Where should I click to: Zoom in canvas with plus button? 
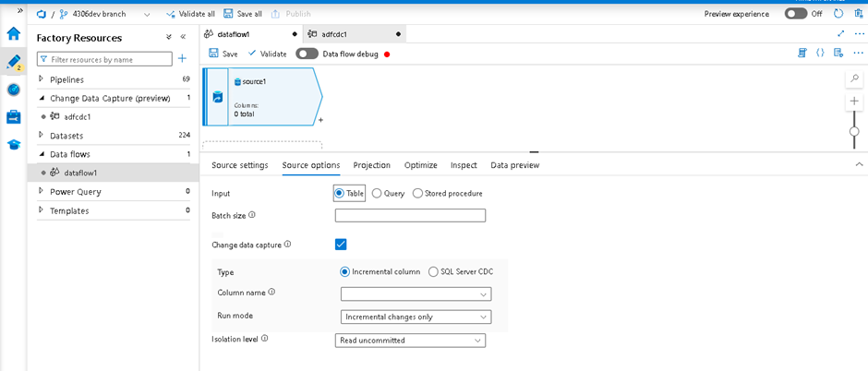(x=854, y=102)
